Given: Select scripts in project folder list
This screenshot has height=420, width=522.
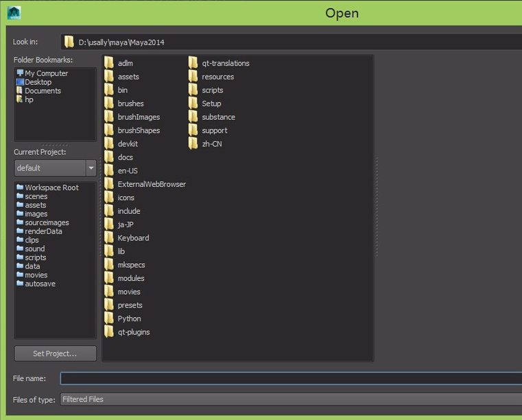Looking at the screenshot, I should point(32,258).
